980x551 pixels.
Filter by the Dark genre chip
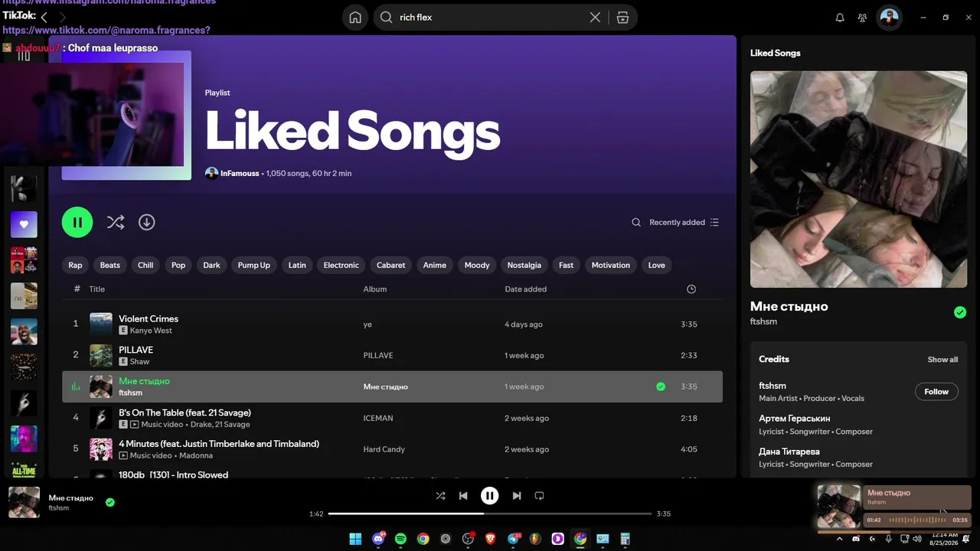point(211,266)
